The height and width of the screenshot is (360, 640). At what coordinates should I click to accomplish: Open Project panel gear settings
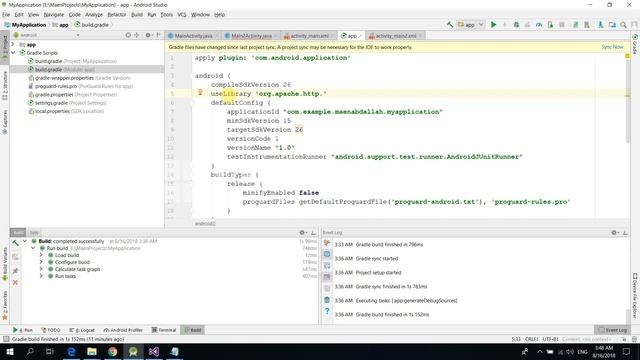click(x=148, y=36)
